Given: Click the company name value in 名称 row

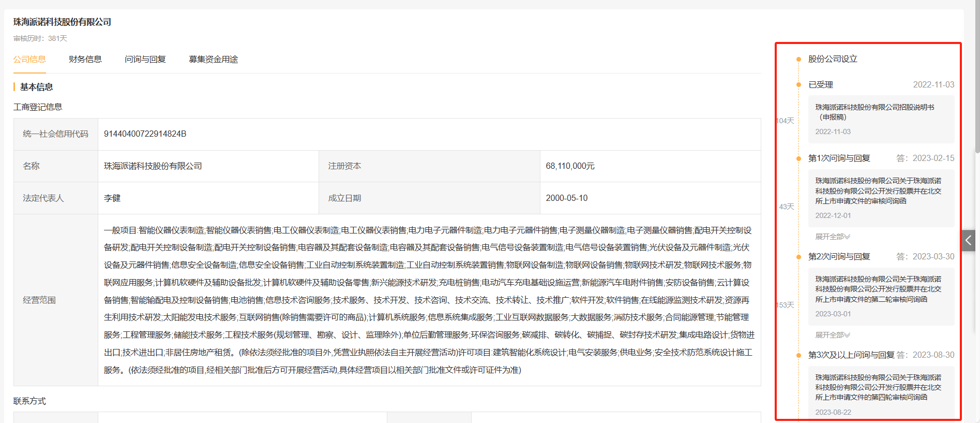Looking at the screenshot, I should [x=153, y=166].
